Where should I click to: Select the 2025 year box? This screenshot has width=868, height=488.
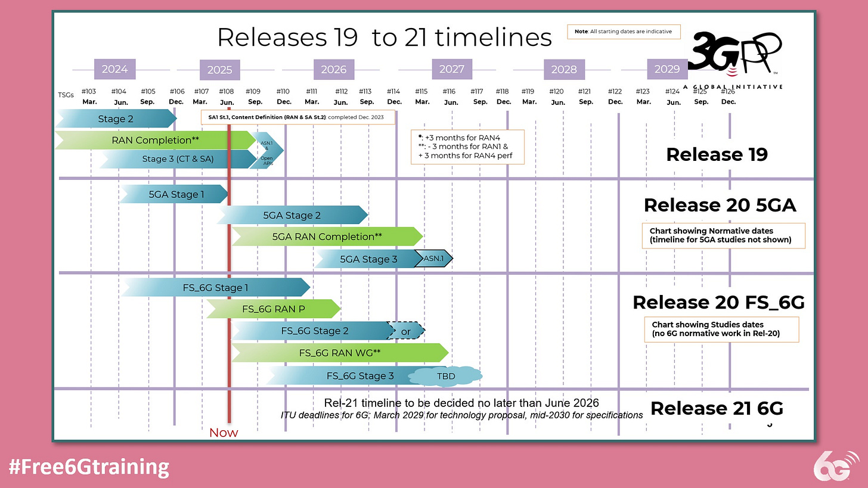219,70
